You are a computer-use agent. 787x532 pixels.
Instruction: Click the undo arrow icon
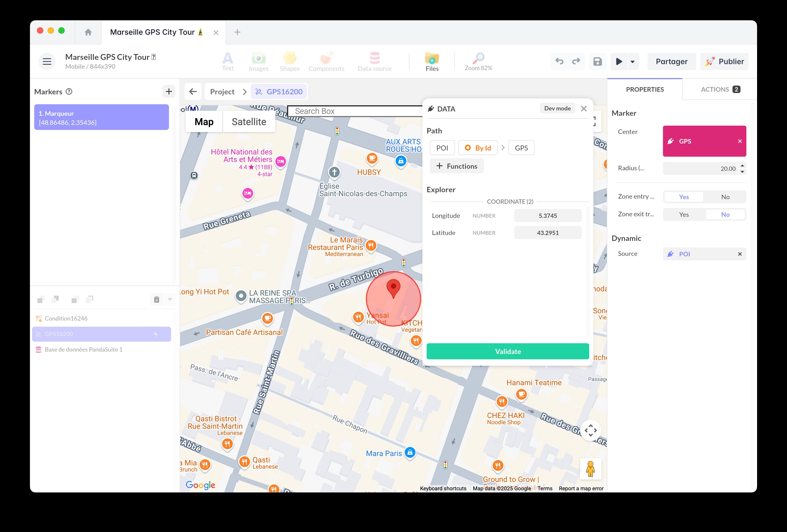click(559, 61)
